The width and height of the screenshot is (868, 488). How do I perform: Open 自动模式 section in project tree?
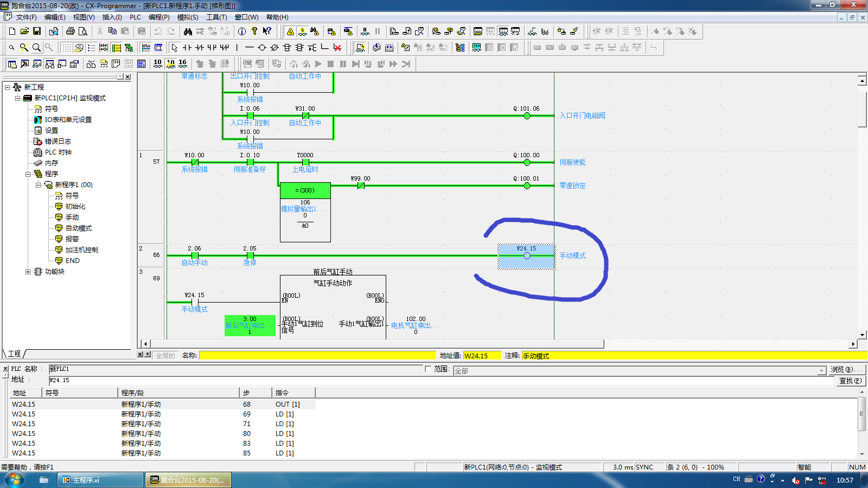79,228
